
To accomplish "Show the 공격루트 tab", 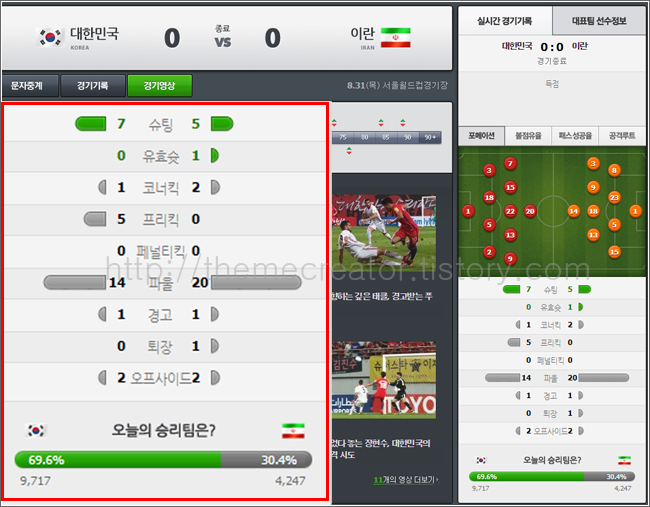I will (622, 136).
